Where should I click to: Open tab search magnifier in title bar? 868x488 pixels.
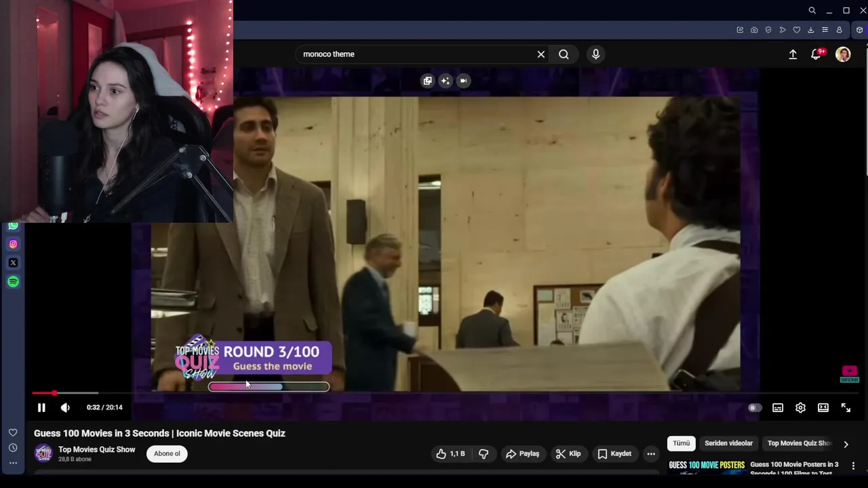click(x=812, y=10)
